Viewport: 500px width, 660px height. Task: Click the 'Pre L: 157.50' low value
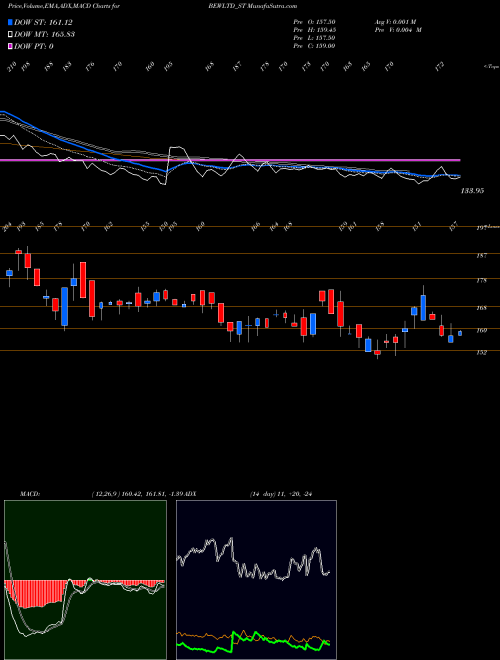point(314,38)
